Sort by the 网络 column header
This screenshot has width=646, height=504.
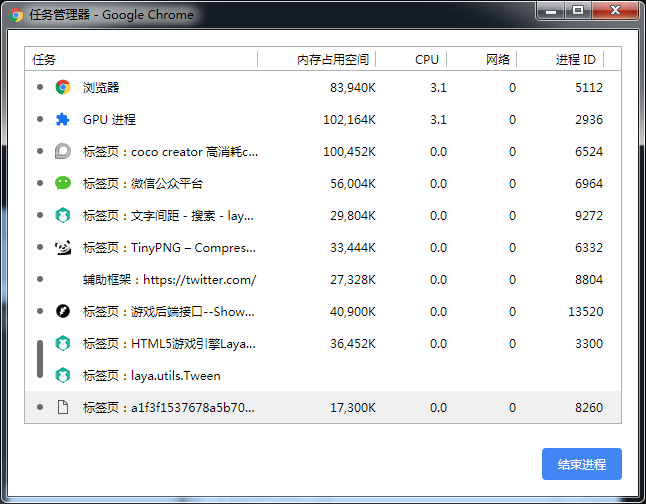click(482, 59)
